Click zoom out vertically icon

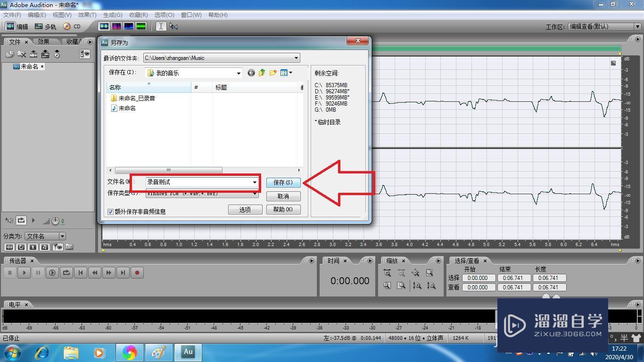point(431,286)
